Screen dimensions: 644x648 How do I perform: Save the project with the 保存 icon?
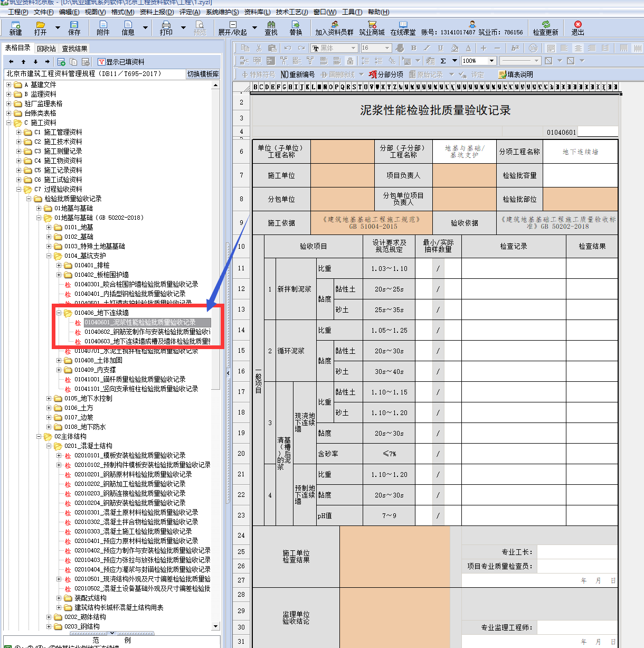[74, 25]
